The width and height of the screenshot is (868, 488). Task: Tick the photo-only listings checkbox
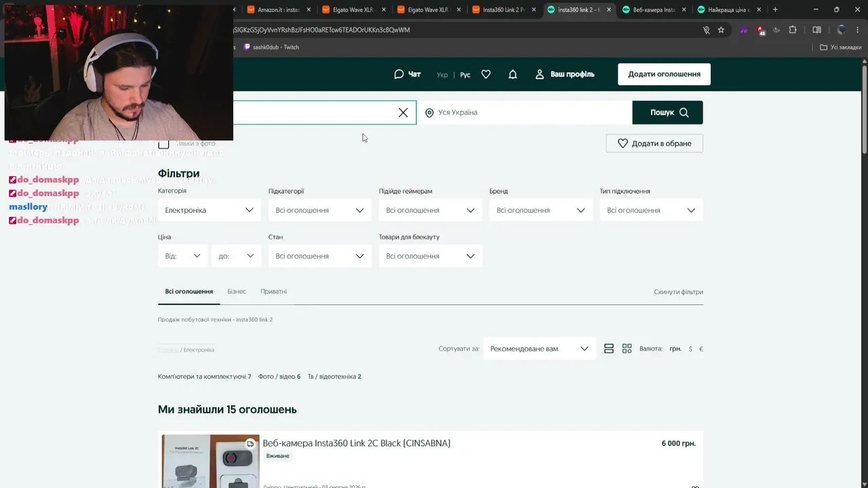pyautogui.click(x=163, y=144)
